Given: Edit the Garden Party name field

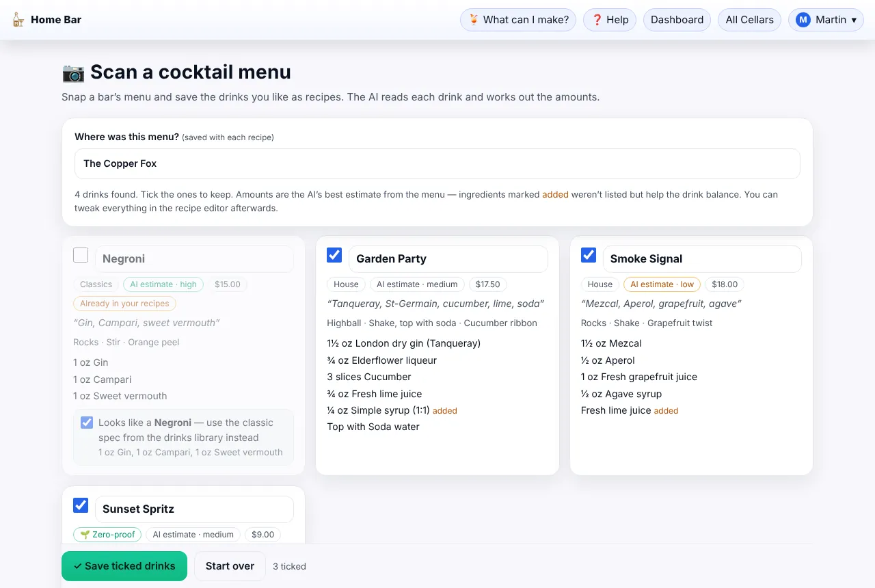Looking at the screenshot, I should click(x=448, y=259).
